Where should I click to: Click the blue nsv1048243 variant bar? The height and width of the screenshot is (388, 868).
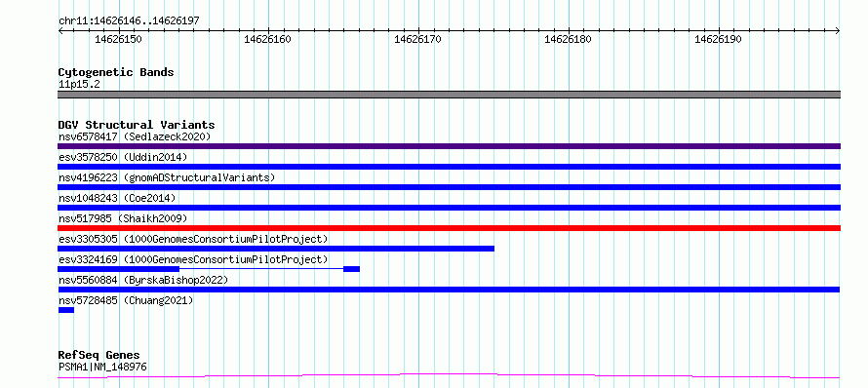click(449, 208)
